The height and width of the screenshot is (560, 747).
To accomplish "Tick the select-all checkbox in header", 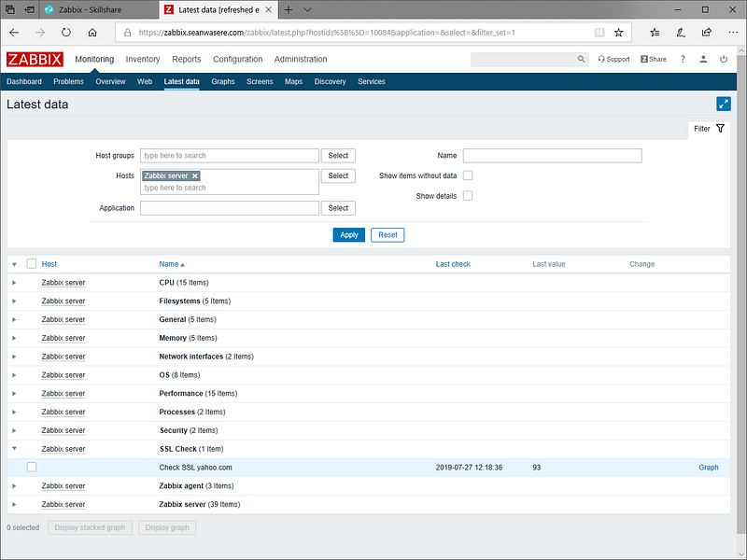I will point(32,264).
